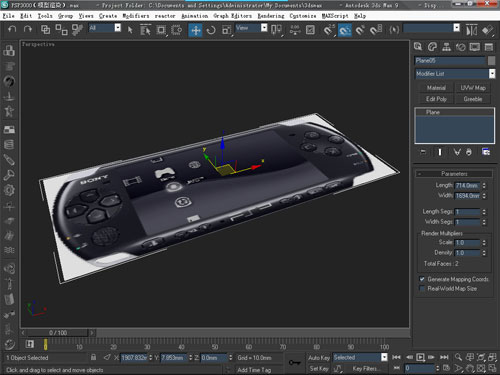Image resolution: width=500 pixels, height=375 pixels.
Task: Toggle 2.5D Snaps icon
Action: point(329,30)
